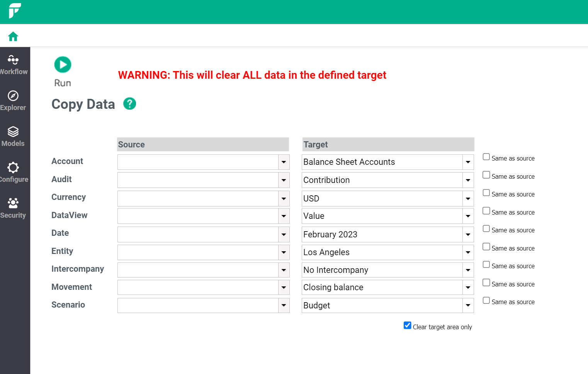Check Same as source for Scenario

[486, 300]
